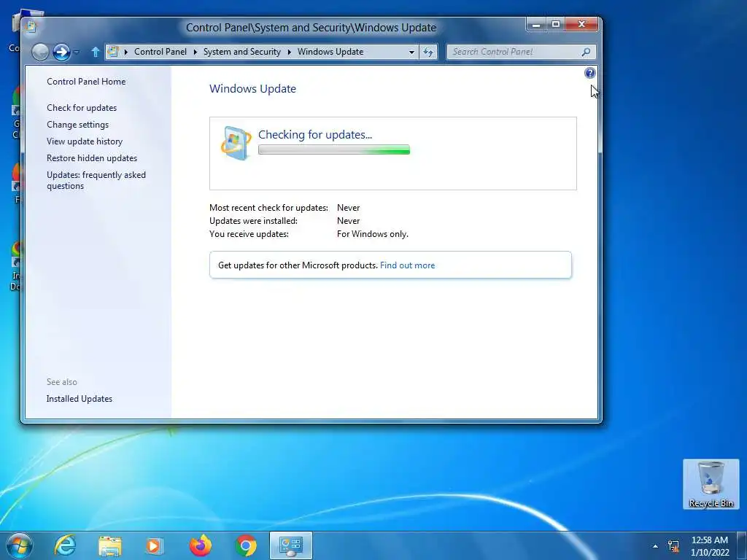Image resolution: width=747 pixels, height=560 pixels.
Task: Select the System and Security breadcrumb
Action: (x=242, y=52)
